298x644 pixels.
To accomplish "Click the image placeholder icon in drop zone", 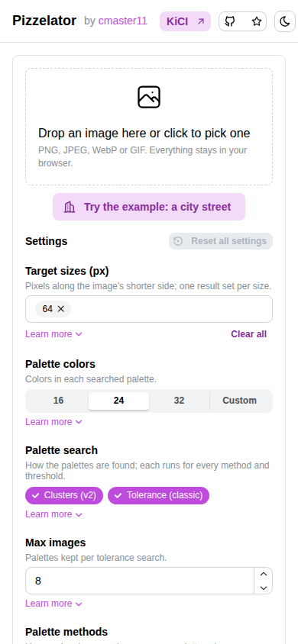I will tap(149, 97).
